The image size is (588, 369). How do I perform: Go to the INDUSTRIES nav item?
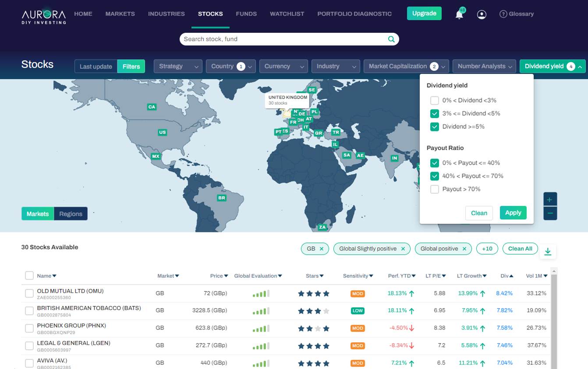(166, 14)
